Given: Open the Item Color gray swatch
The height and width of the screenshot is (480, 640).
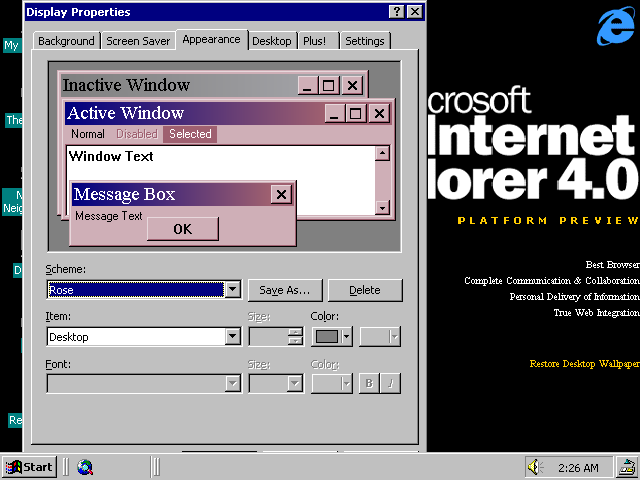Looking at the screenshot, I should pos(327,337).
